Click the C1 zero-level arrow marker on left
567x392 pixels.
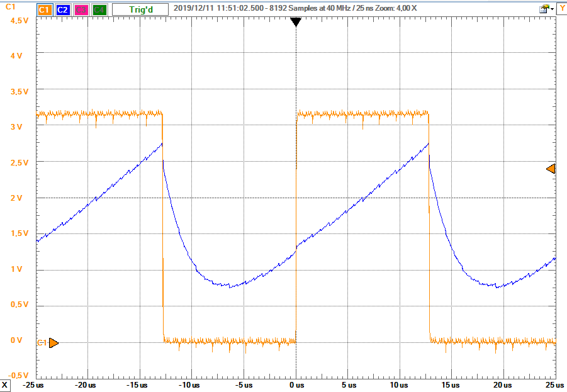(53, 343)
